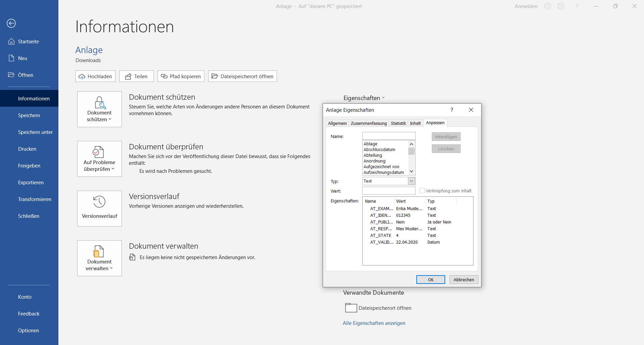Click Alle Eigenschaften anzeigen
Image resolution: width=644 pixels, height=345 pixels.
[x=374, y=323]
